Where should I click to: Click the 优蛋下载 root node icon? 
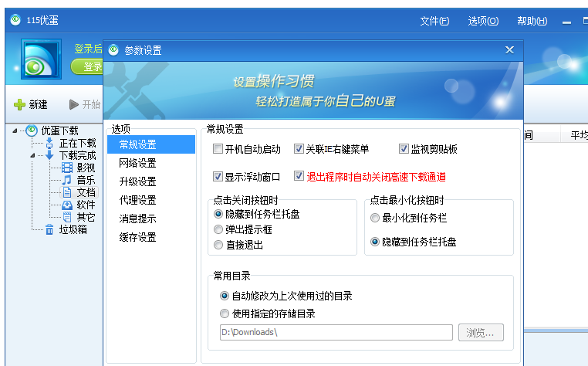pyautogui.click(x=32, y=130)
